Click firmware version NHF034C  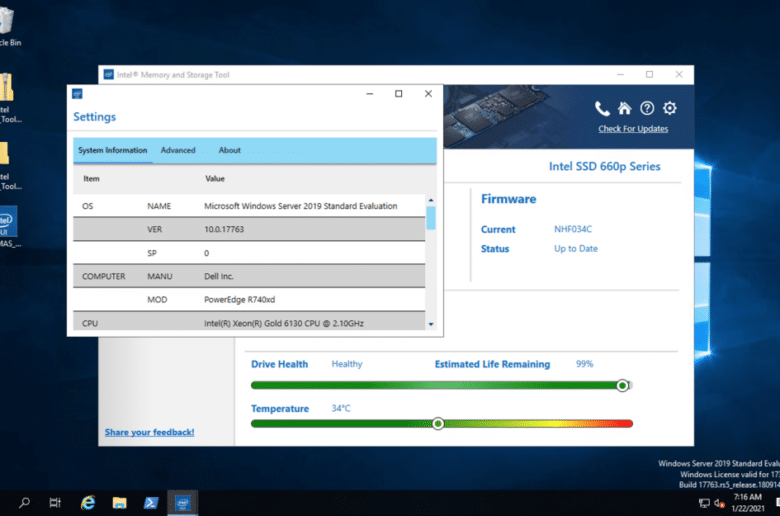(x=573, y=229)
